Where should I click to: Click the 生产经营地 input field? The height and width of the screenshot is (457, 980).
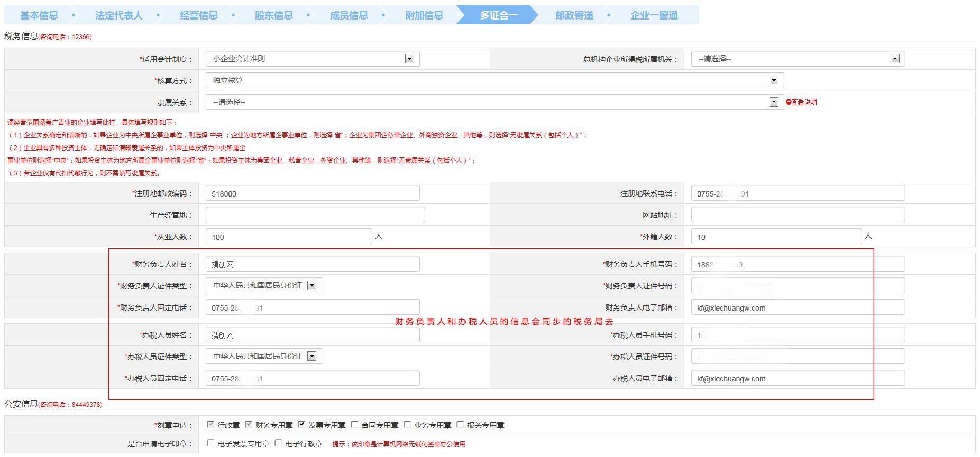[315, 214]
